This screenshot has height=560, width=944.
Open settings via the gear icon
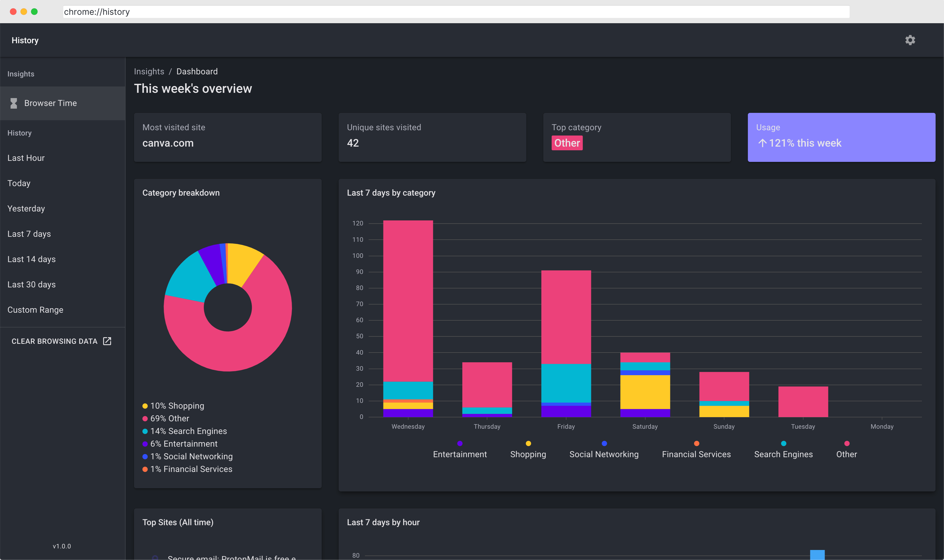[x=910, y=40]
